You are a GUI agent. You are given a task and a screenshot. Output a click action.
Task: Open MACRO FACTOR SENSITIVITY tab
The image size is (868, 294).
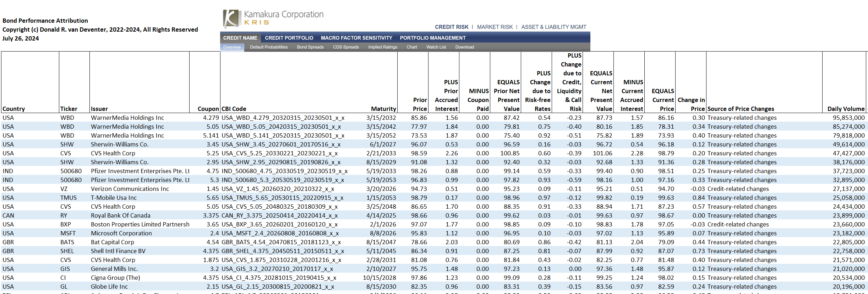(356, 38)
